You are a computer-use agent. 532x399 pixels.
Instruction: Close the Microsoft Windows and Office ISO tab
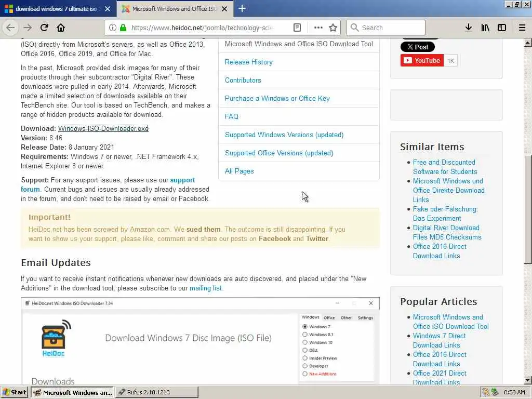click(x=224, y=9)
